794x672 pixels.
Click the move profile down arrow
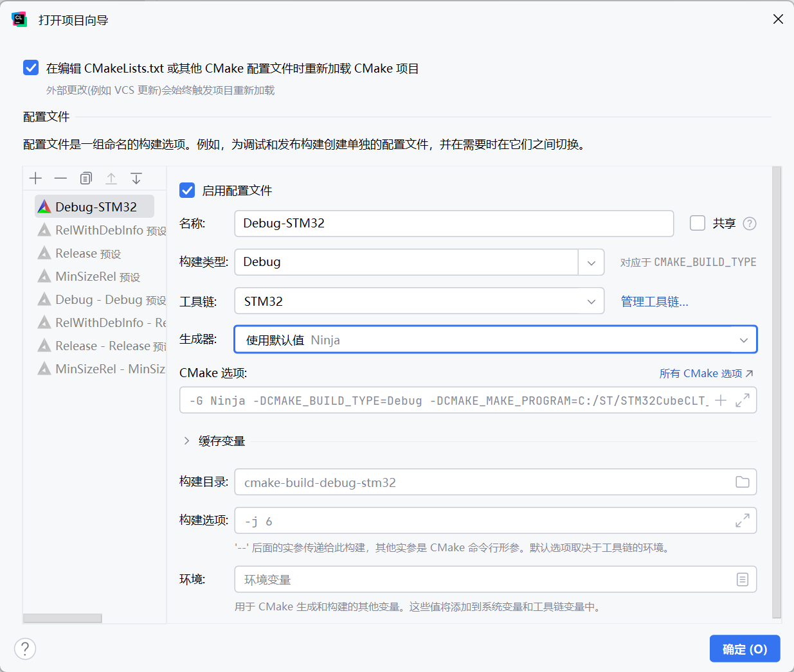(x=136, y=179)
